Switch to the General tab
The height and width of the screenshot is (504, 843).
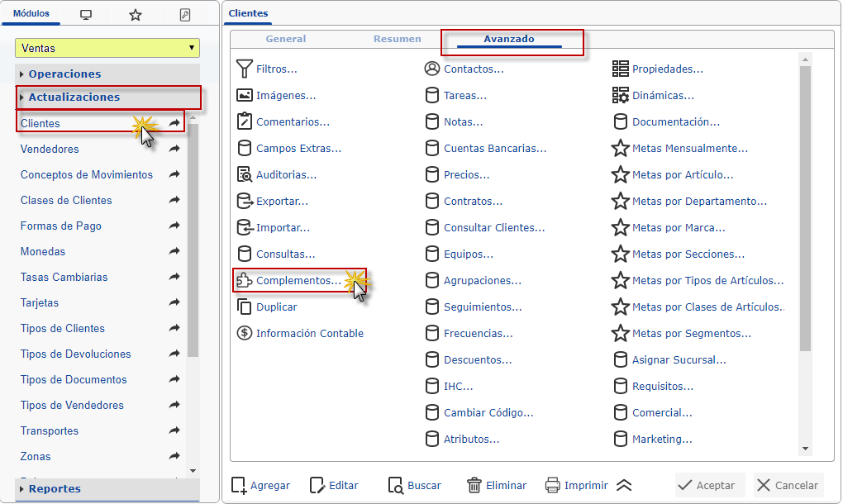point(285,39)
